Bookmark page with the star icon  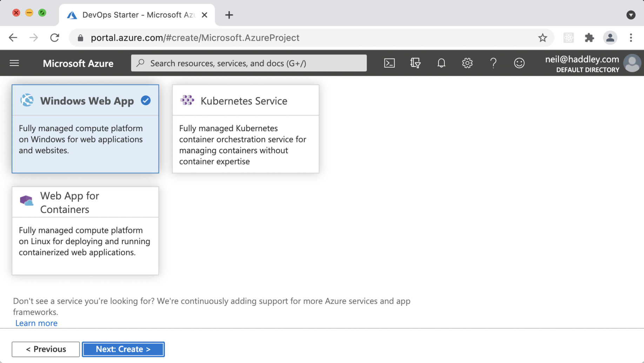(543, 38)
